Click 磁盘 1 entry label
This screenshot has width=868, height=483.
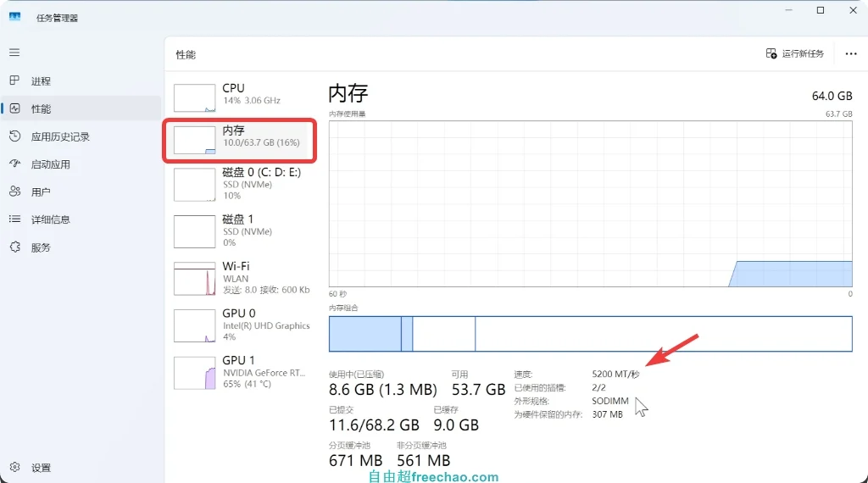pos(238,219)
